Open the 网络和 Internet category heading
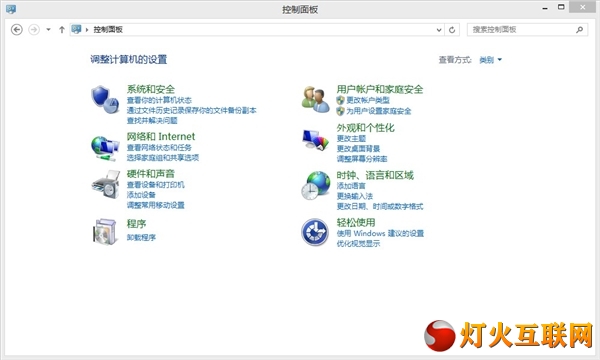Image resolution: width=600 pixels, height=360 pixels. (161, 137)
